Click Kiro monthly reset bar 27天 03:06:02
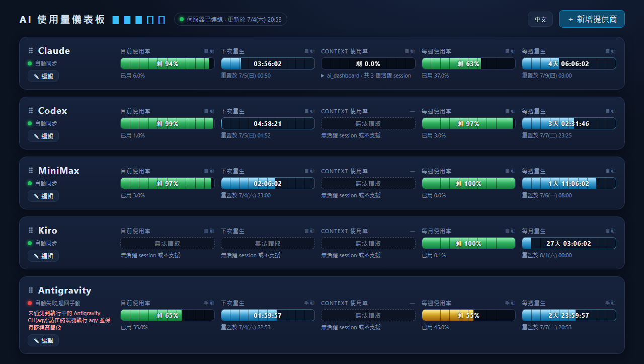This screenshot has width=644, height=364. tap(569, 243)
